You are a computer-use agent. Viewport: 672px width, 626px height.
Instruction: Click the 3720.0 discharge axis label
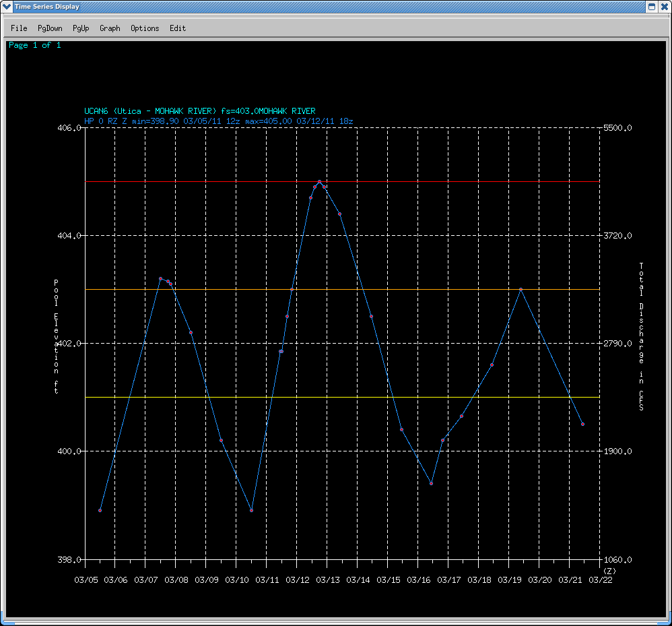[x=617, y=235]
